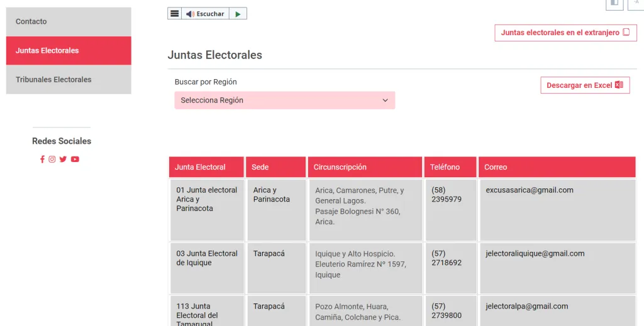Open Contacto sidebar item
This screenshot has width=644, height=326.
click(x=69, y=21)
